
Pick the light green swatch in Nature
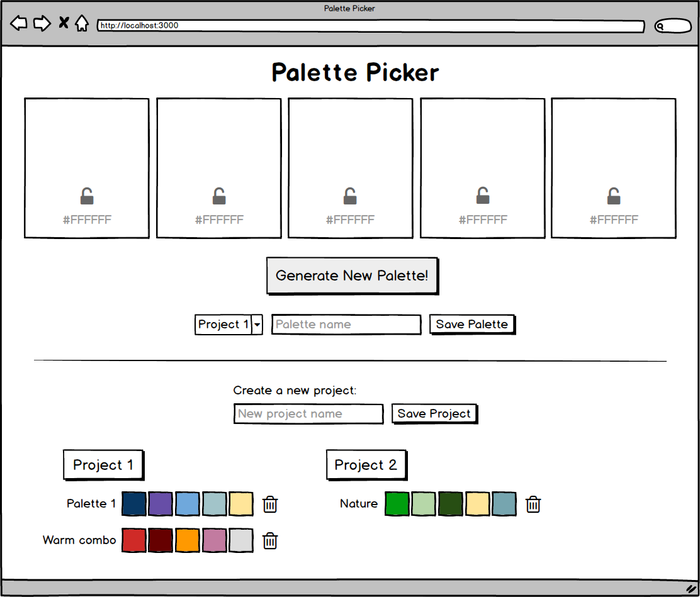point(424,504)
